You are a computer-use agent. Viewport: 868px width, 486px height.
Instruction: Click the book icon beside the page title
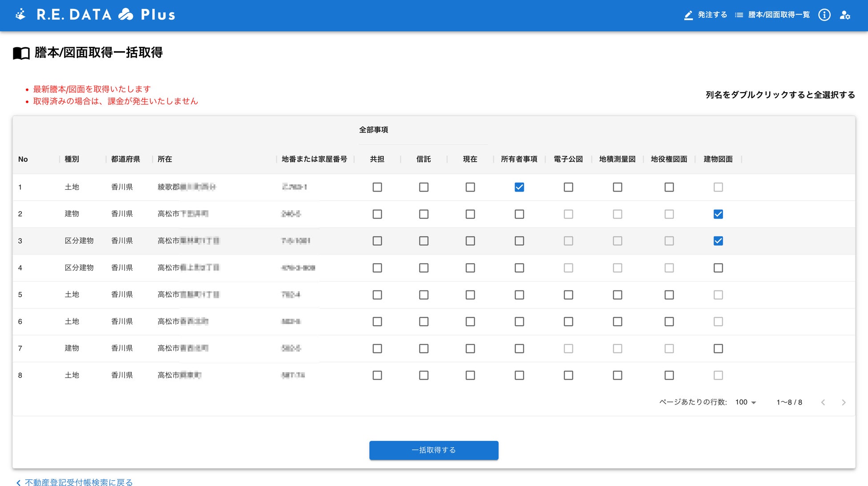[x=21, y=53]
